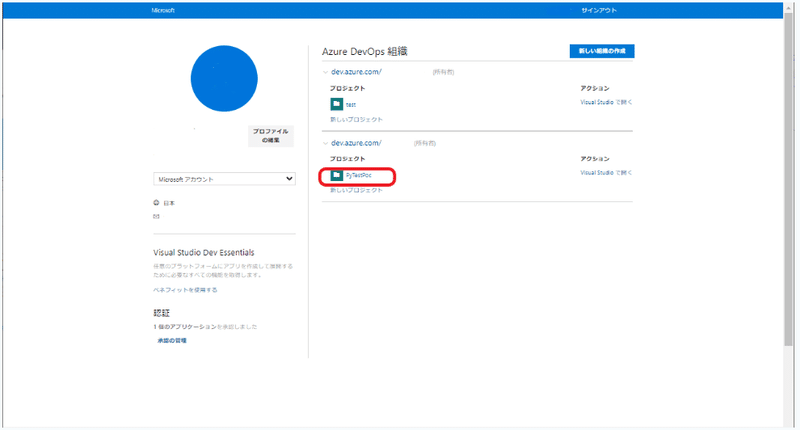
Task: Click the 認証 section heading
Action: tap(161, 313)
